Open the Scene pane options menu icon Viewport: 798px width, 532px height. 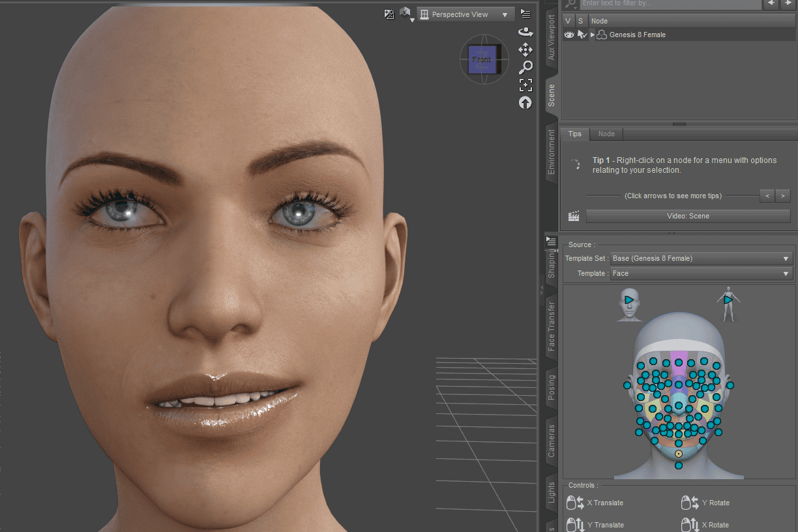point(525,13)
